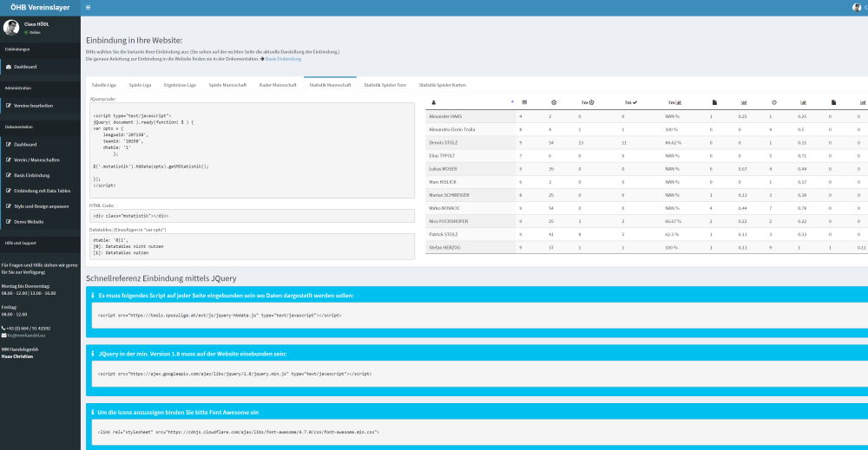Click Claus HÖDL profile picture in sidebar
Screen dimensions: 868x450
point(11,27)
